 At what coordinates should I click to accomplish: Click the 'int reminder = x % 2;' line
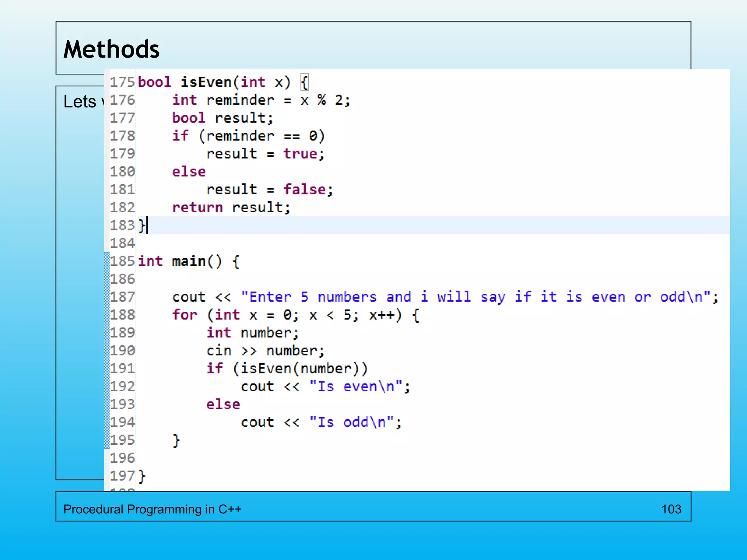[261, 100]
